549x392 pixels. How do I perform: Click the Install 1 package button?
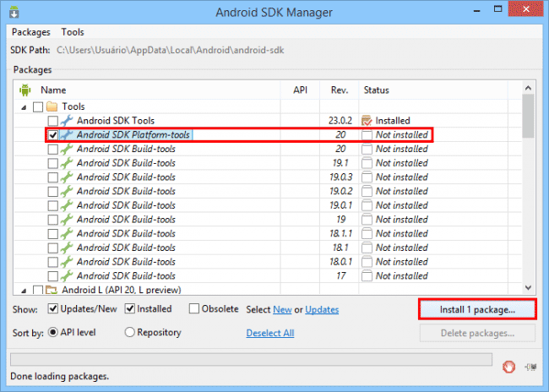click(x=477, y=309)
